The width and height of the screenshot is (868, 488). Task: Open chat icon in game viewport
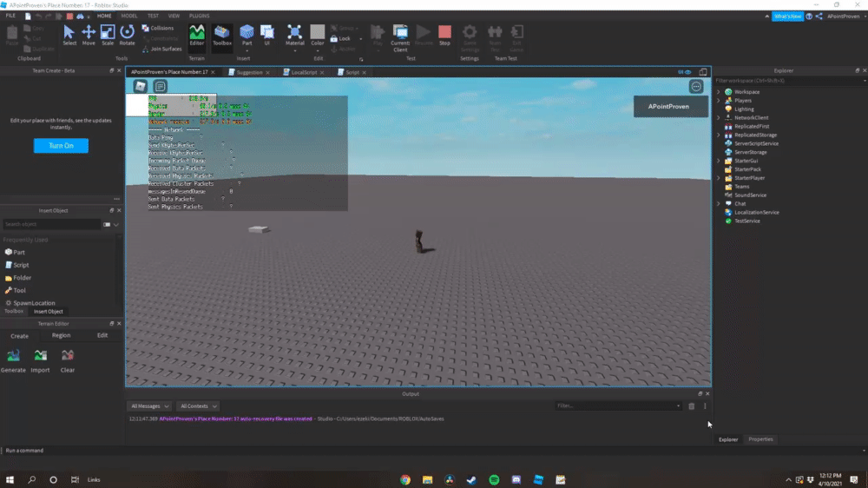[x=160, y=86]
